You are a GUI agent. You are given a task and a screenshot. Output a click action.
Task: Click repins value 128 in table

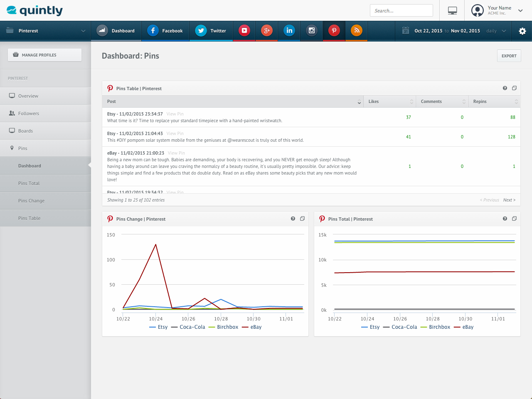click(511, 137)
